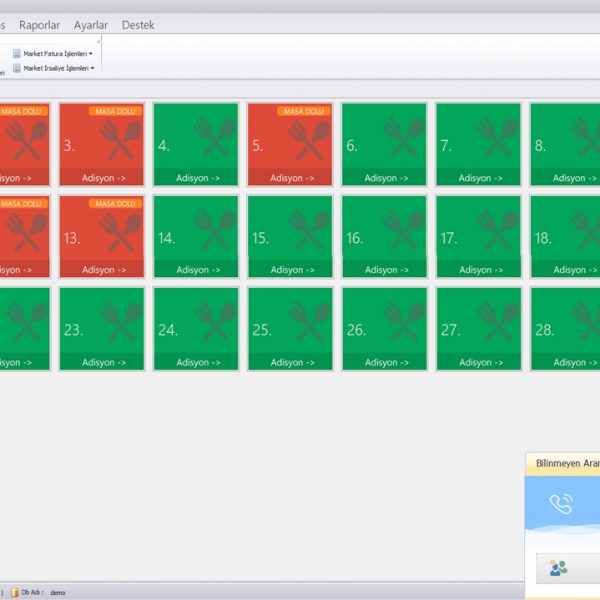
Task: Click the cutlery icon on table 4
Action: [x=214, y=139]
